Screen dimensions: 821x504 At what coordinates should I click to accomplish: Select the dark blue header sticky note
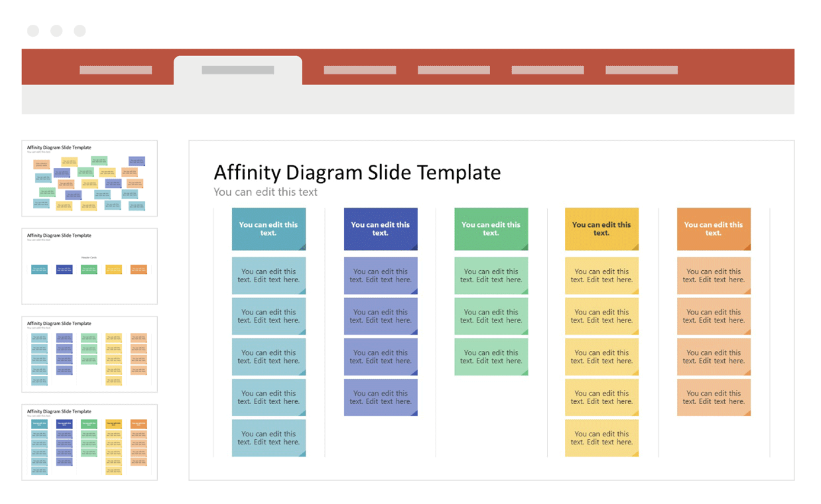(381, 229)
